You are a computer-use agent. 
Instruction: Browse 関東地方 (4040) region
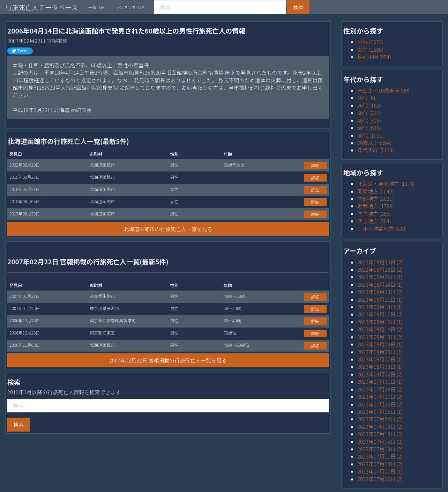(x=375, y=191)
